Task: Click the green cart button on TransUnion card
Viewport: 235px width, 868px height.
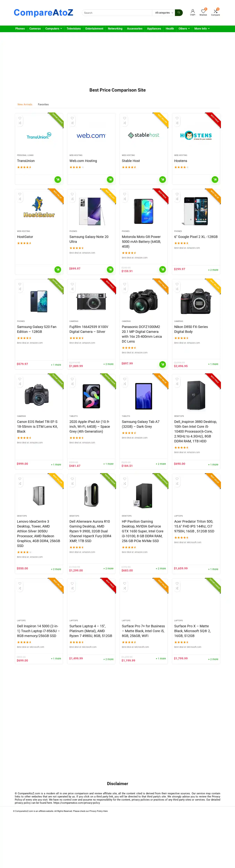Action: pos(58,180)
